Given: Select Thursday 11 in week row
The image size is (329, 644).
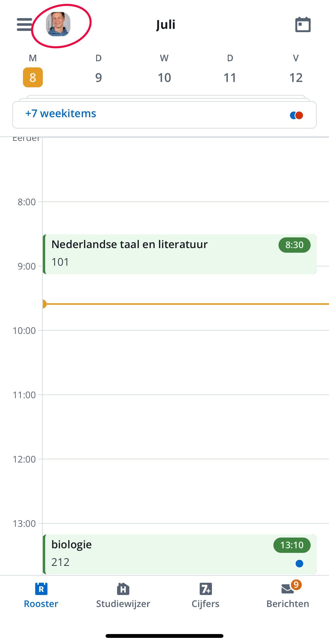Looking at the screenshot, I should click(x=230, y=77).
